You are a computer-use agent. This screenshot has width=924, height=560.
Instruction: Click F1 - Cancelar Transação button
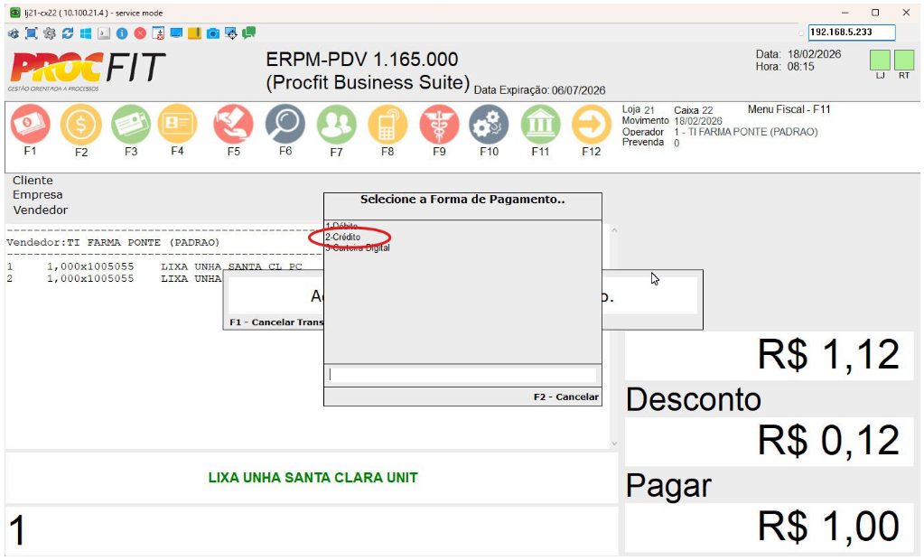(275, 322)
